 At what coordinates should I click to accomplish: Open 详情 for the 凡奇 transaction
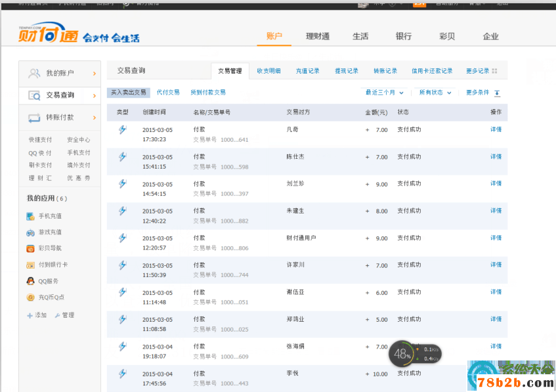(496, 129)
